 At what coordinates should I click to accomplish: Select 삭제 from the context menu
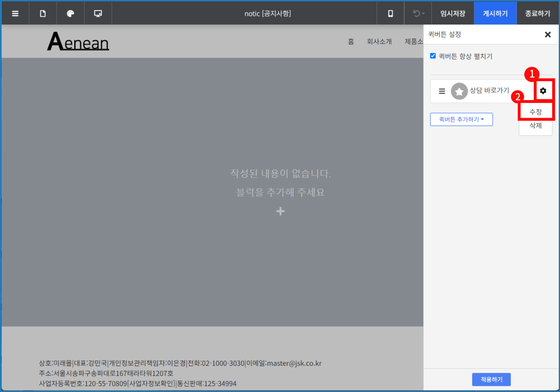[535, 125]
